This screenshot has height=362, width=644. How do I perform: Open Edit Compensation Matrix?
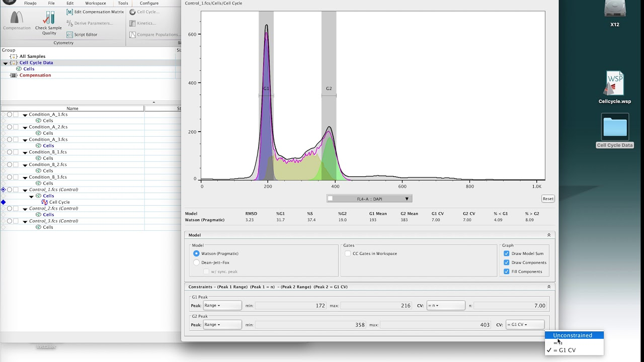(x=95, y=12)
